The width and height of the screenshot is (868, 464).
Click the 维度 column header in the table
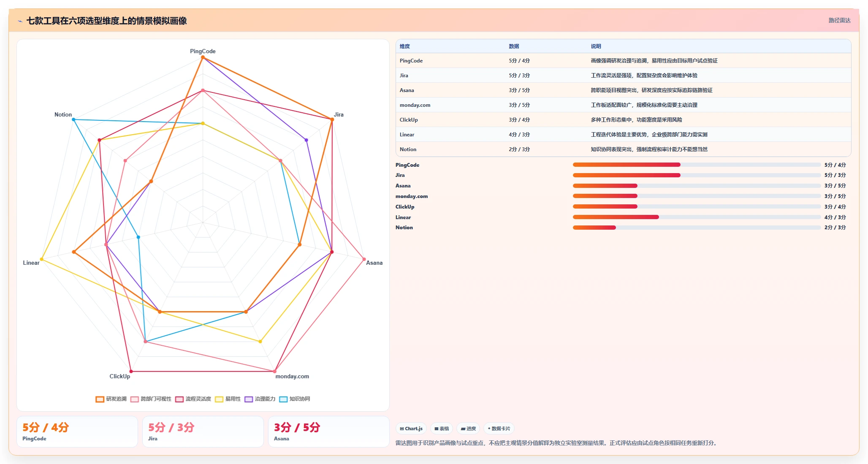tap(405, 46)
